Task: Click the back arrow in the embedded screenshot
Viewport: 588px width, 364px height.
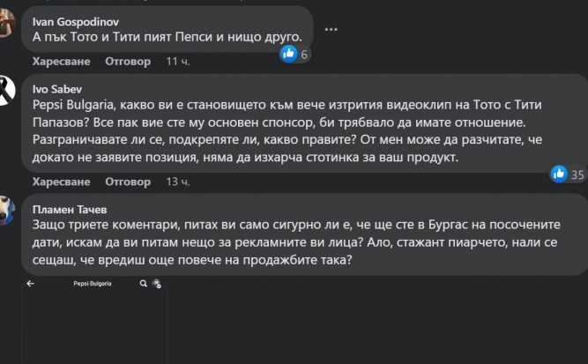Action: (30, 285)
